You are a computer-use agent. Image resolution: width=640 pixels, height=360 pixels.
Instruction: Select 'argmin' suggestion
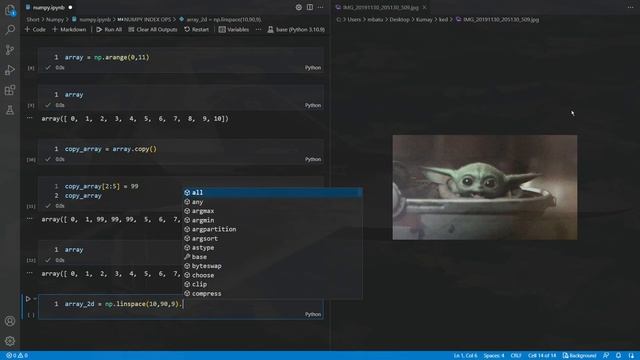click(272, 220)
